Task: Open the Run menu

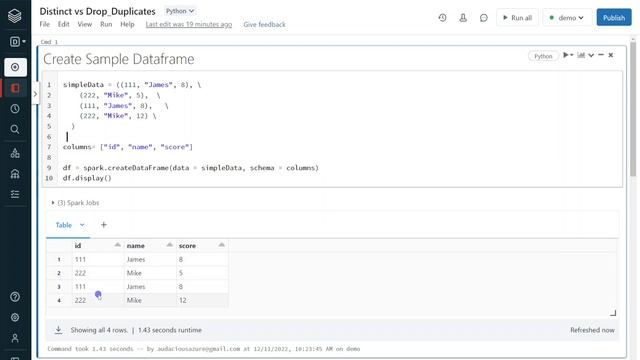Action: click(106, 24)
